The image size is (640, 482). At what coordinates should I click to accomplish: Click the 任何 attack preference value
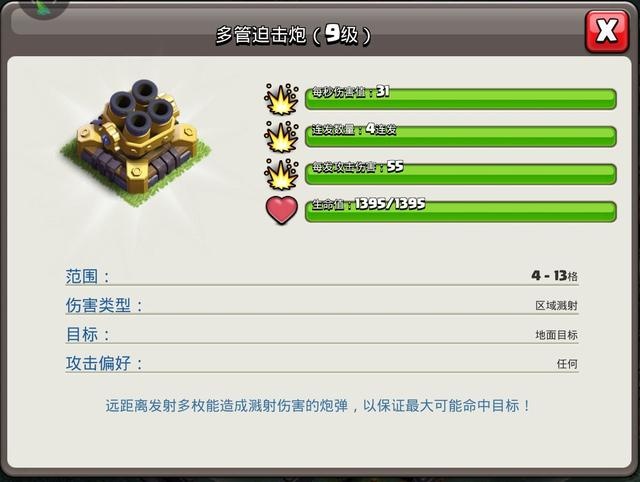tap(567, 364)
